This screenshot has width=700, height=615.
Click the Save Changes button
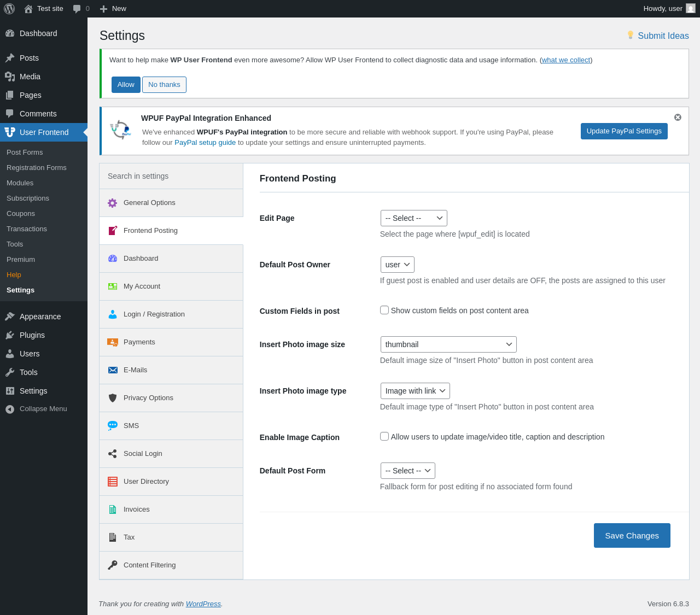632,535
